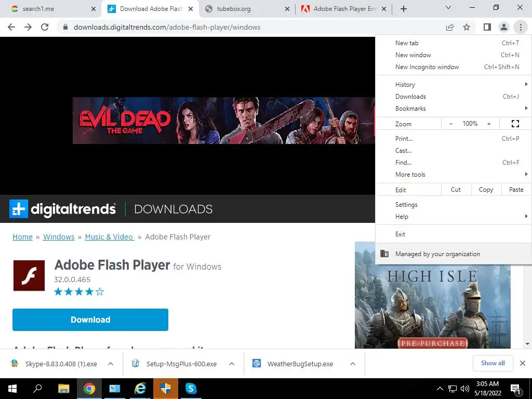
Task: Go forward to the next page
Action: pos(28,27)
